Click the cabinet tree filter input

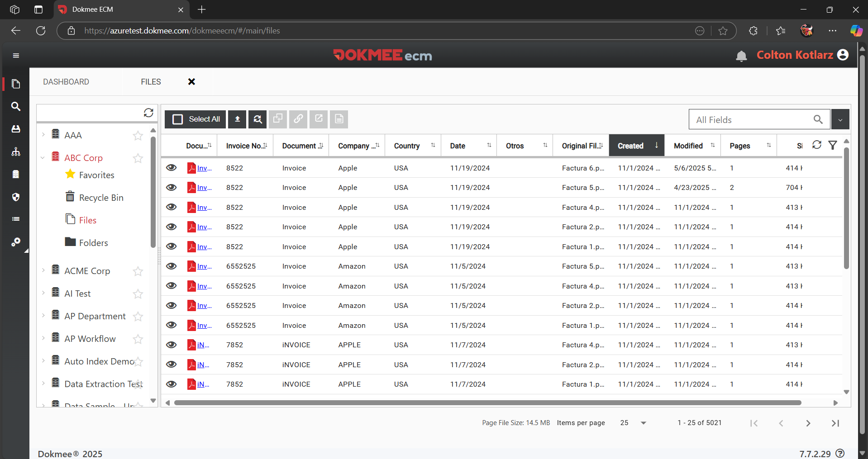point(89,113)
